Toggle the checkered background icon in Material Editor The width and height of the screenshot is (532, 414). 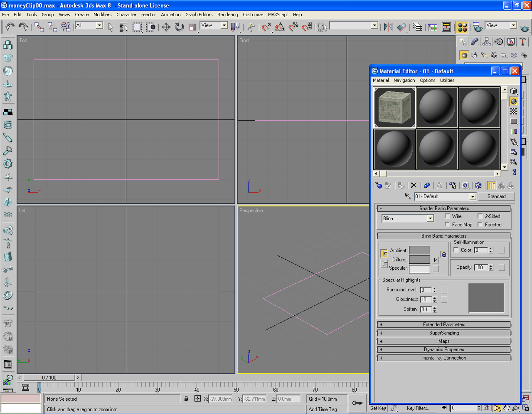(514, 111)
